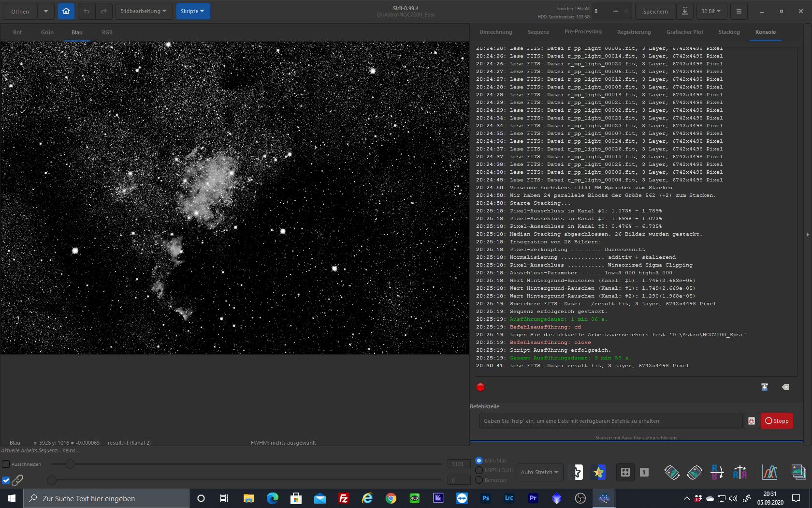Click the save-as download icon
812x508 pixels.
[685, 11]
